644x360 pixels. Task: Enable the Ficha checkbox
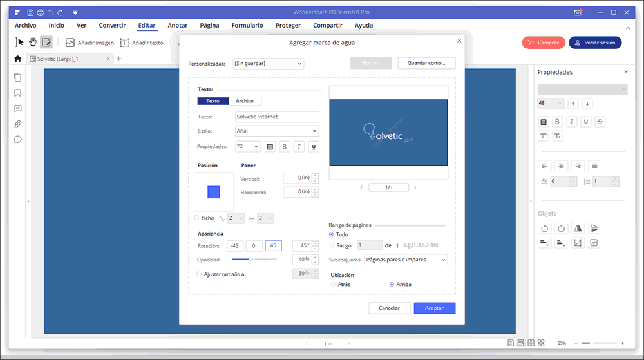click(196, 218)
